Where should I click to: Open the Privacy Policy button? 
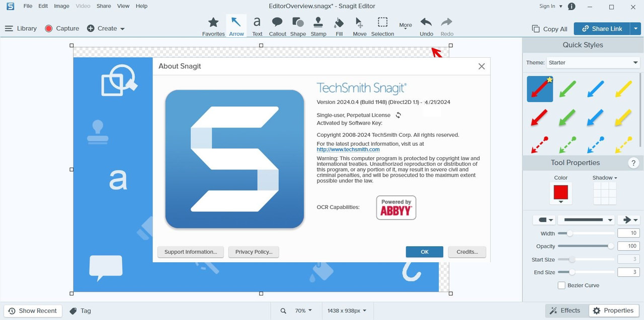(x=254, y=252)
